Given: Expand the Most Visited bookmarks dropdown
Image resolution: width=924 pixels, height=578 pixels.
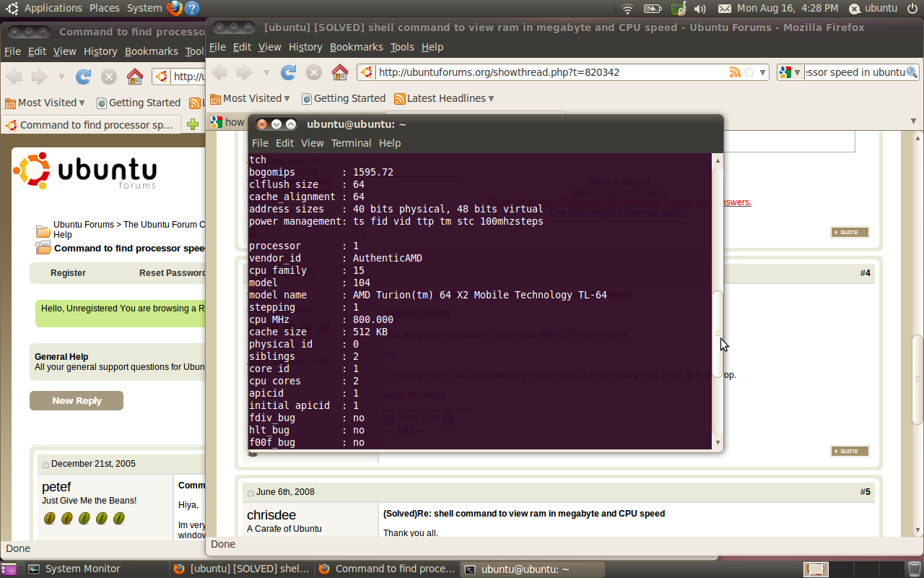Looking at the screenshot, I should click(250, 98).
